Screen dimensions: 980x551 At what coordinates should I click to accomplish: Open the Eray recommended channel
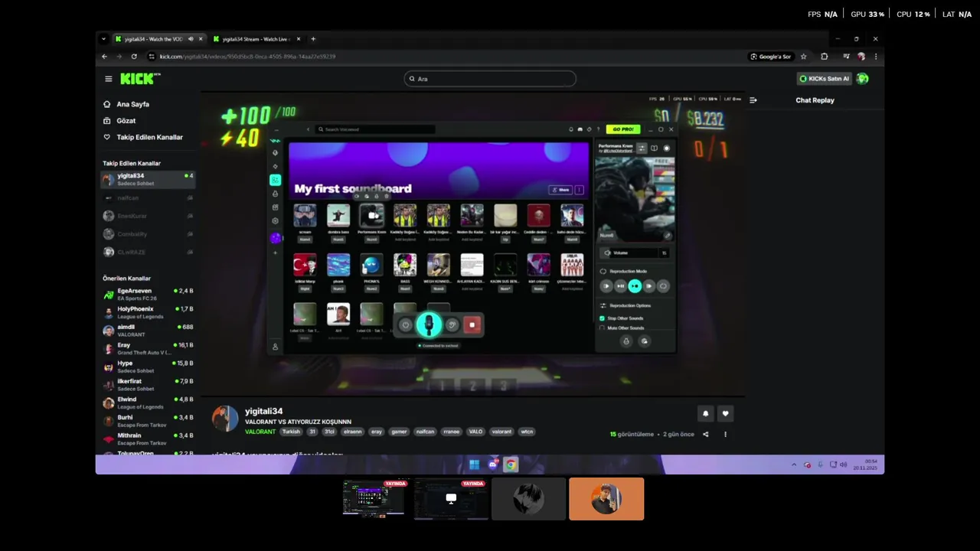pyautogui.click(x=148, y=348)
